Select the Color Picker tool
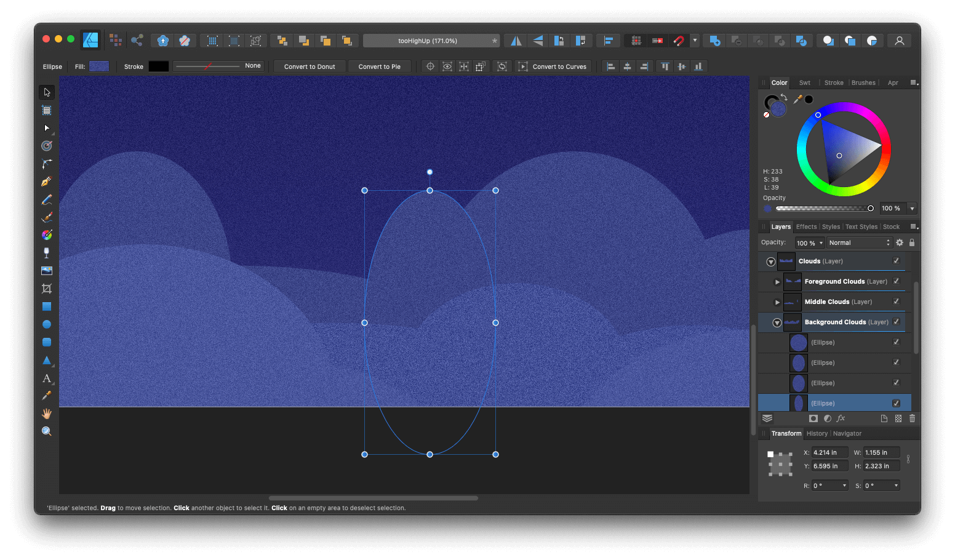This screenshot has width=955, height=560. (47, 396)
